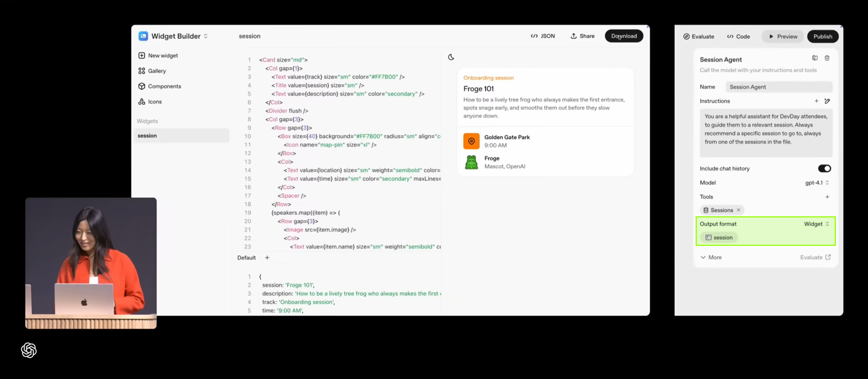The image size is (868, 379).
Task: Toggle Include chat history switch
Action: point(824,168)
